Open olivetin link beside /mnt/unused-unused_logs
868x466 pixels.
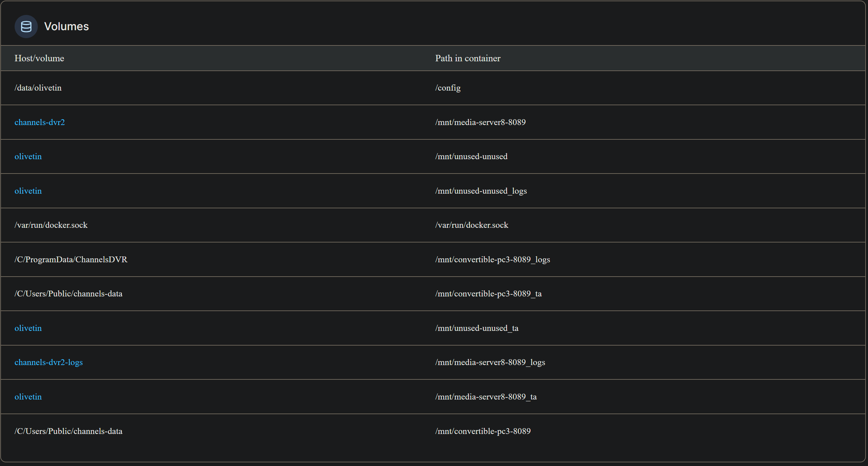pyautogui.click(x=28, y=191)
